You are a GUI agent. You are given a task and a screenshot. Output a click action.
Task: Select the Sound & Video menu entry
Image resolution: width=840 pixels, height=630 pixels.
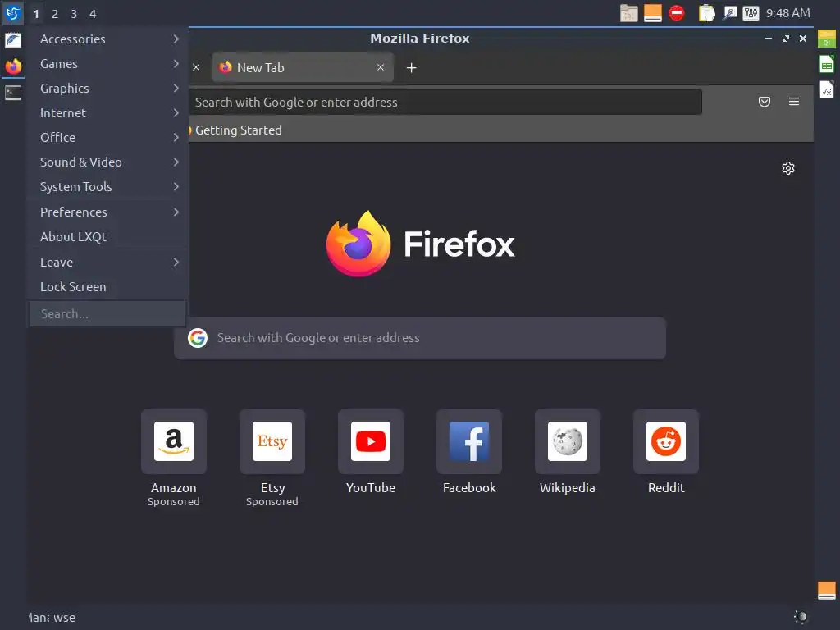(x=107, y=162)
